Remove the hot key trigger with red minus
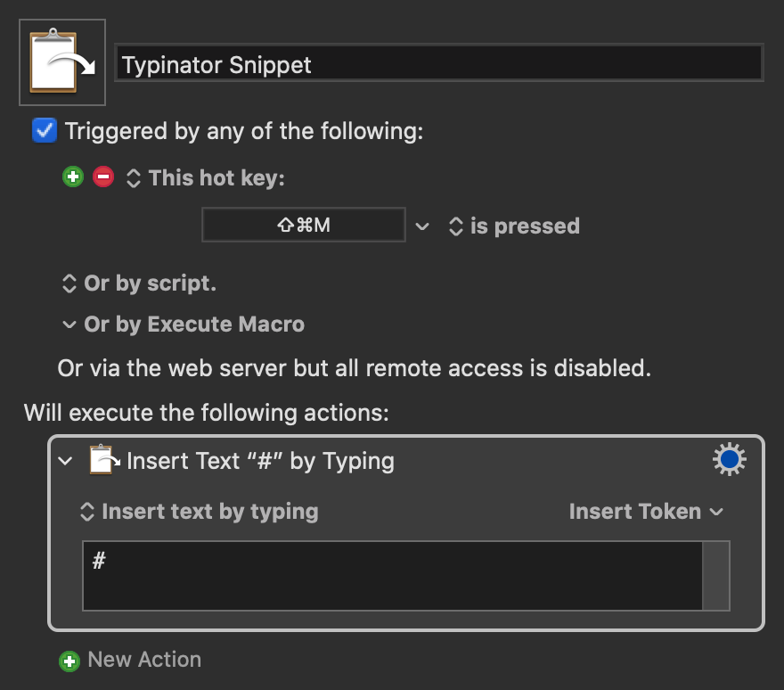Screen dimensions: 784x690 (x=103, y=177)
